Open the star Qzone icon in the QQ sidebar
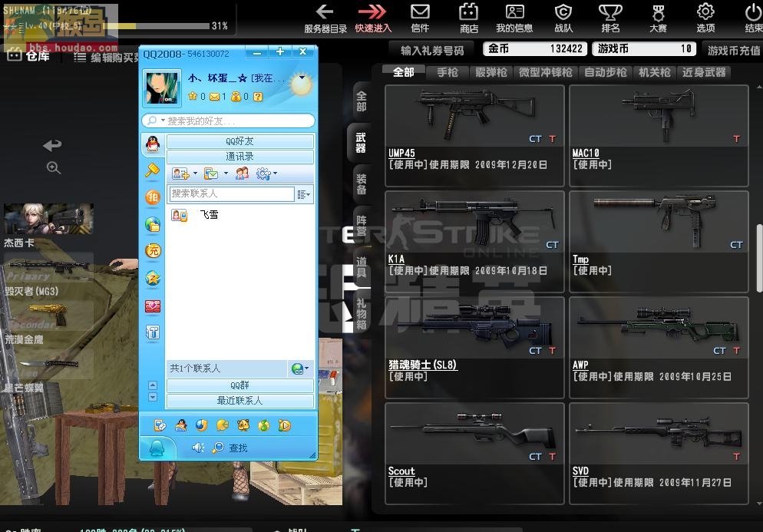The width and height of the screenshot is (763, 532). click(153, 279)
